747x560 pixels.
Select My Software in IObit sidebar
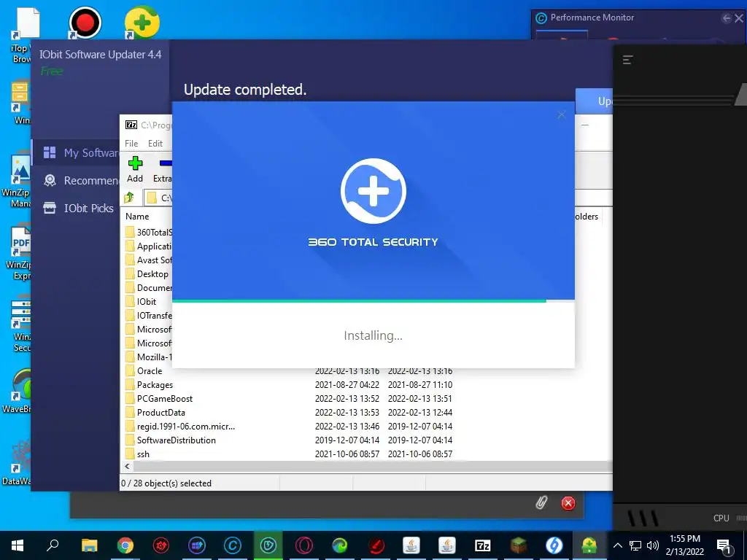[76, 152]
